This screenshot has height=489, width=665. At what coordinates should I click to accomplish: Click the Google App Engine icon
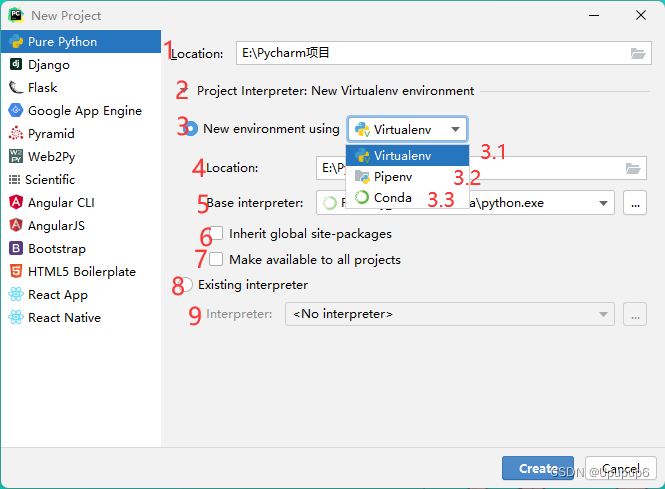point(16,110)
